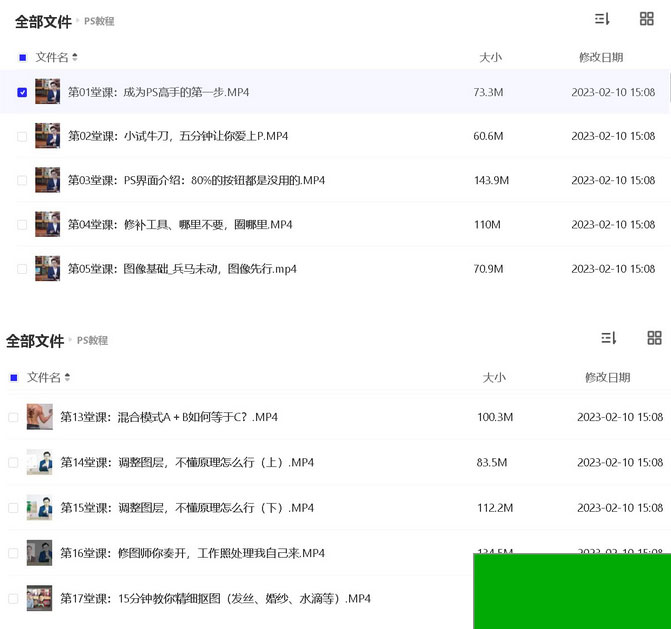
Task: Open sort options above the 第01堂课 list
Action: coord(601,19)
